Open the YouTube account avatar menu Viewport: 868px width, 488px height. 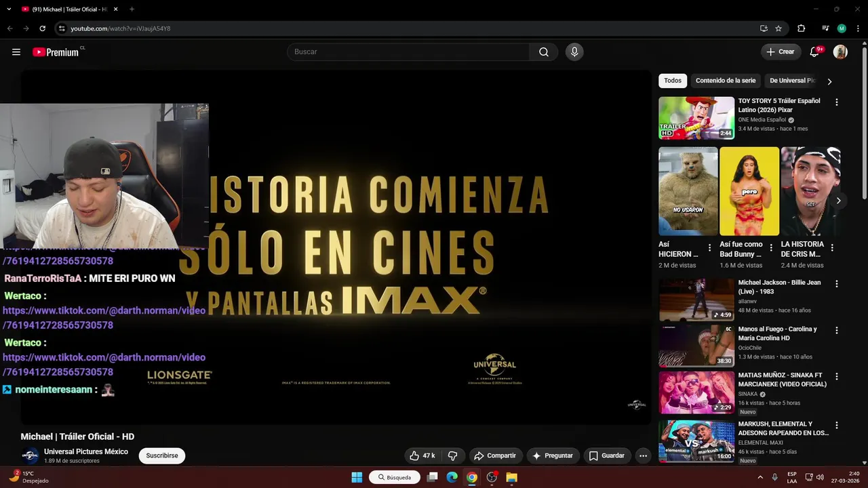(x=840, y=52)
